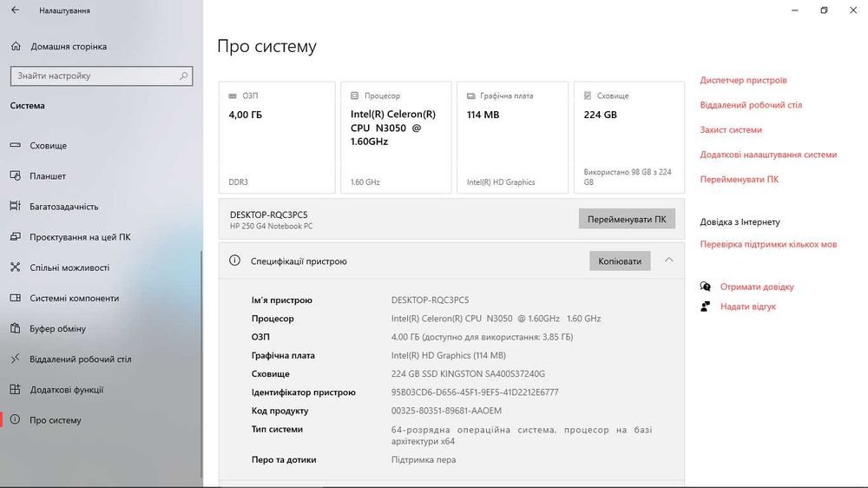The image size is (868, 488).
Task: Click the CPU icon in Процесор card
Action: [x=354, y=96]
